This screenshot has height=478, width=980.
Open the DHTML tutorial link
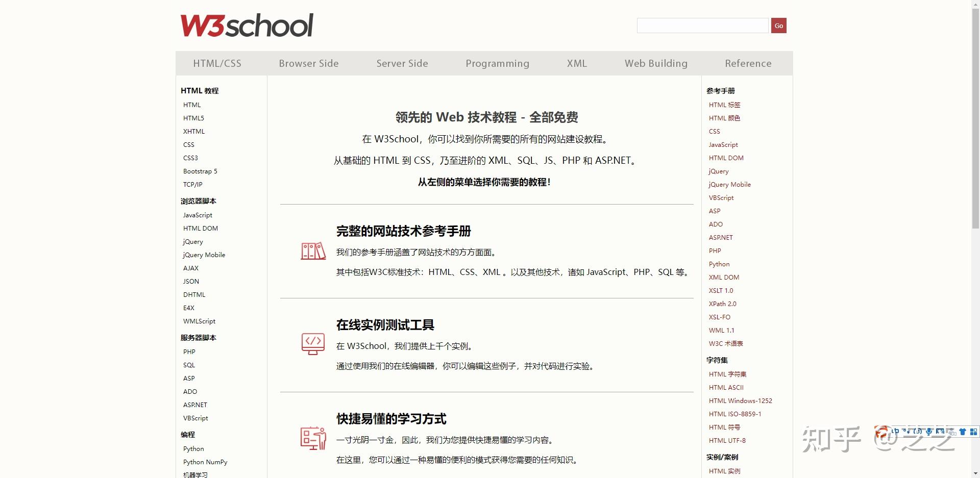[x=194, y=294]
